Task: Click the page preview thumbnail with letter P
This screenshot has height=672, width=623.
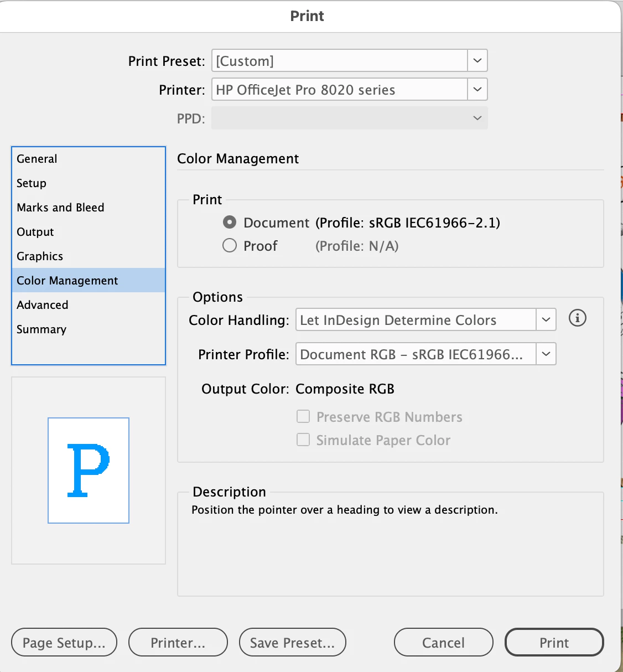Action: [89, 471]
